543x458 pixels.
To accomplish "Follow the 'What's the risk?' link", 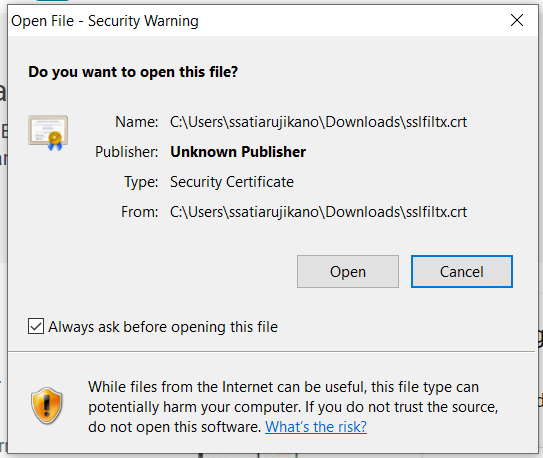I will coord(316,427).
